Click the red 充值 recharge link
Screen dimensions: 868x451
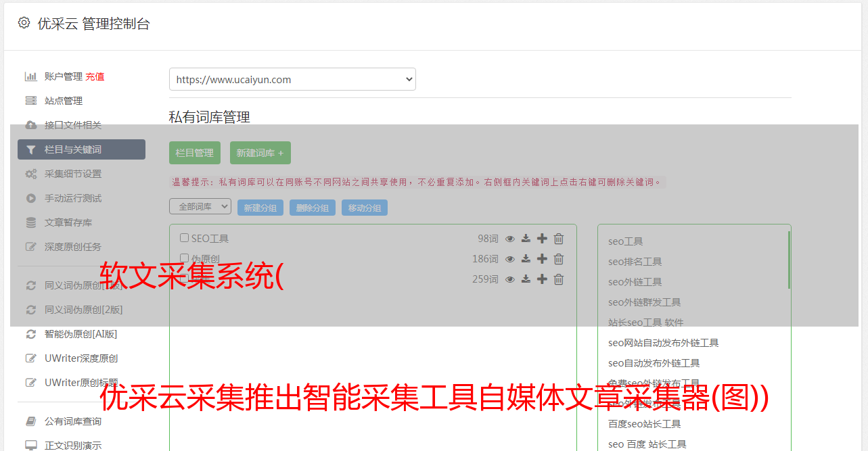point(95,76)
